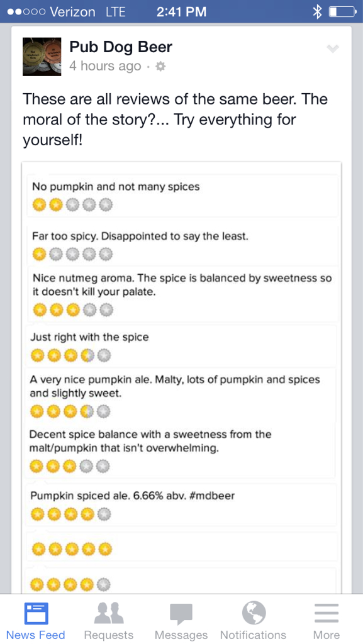Tap the five gold caps rating row
The width and height of the screenshot is (363, 644).
pos(72,548)
